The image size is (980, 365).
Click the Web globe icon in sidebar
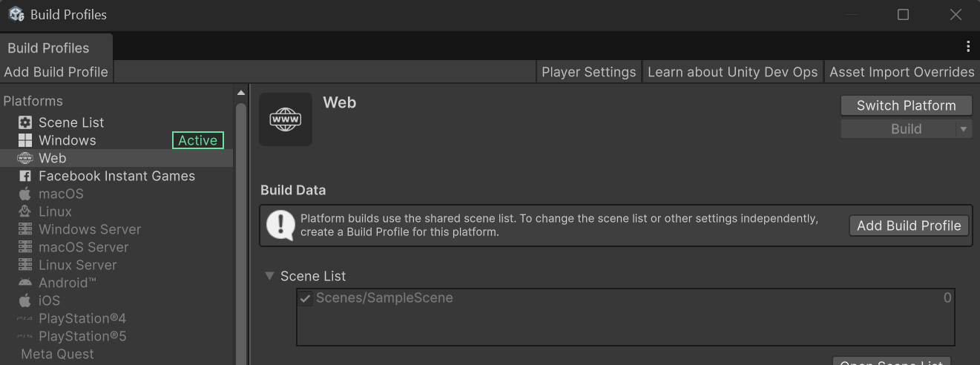coord(25,158)
